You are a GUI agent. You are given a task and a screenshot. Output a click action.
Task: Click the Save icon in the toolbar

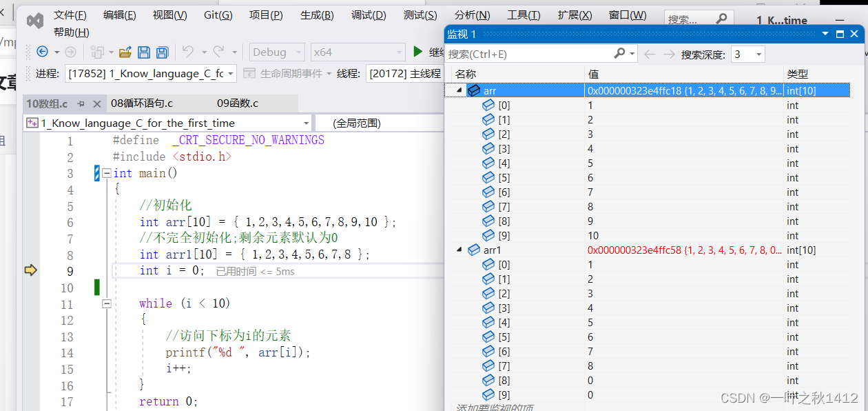(x=145, y=52)
